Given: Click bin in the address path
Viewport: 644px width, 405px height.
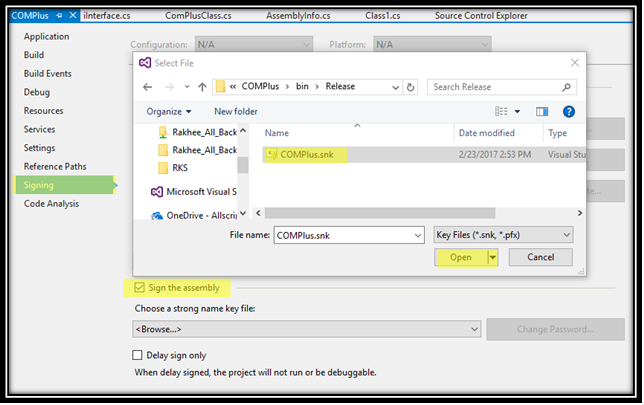Looking at the screenshot, I should [x=302, y=86].
